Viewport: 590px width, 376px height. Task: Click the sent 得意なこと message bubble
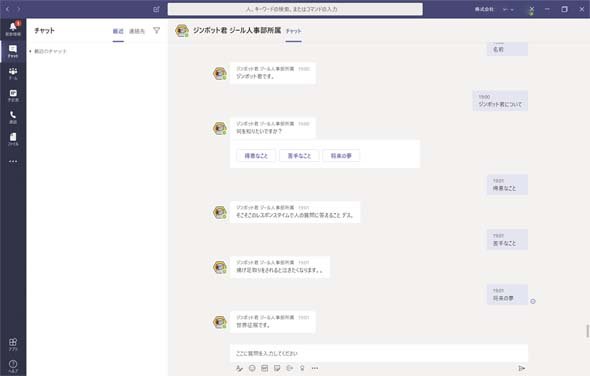tap(507, 184)
